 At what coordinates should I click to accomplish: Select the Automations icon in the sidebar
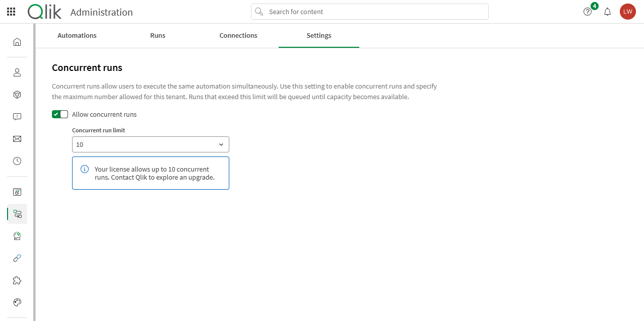click(x=17, y=213)
